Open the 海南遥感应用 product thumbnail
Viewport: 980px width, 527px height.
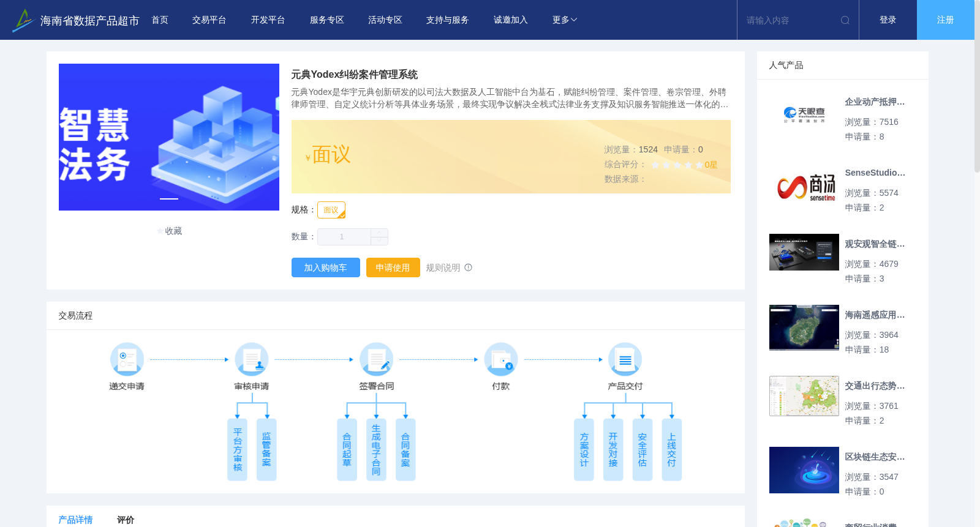coord(804,328)
